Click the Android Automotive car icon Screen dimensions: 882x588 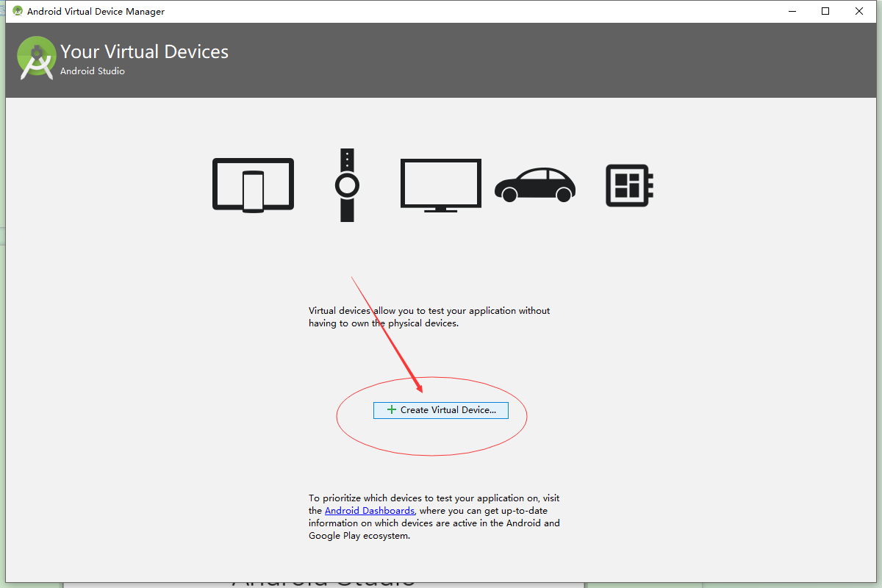tap(535, 185)
